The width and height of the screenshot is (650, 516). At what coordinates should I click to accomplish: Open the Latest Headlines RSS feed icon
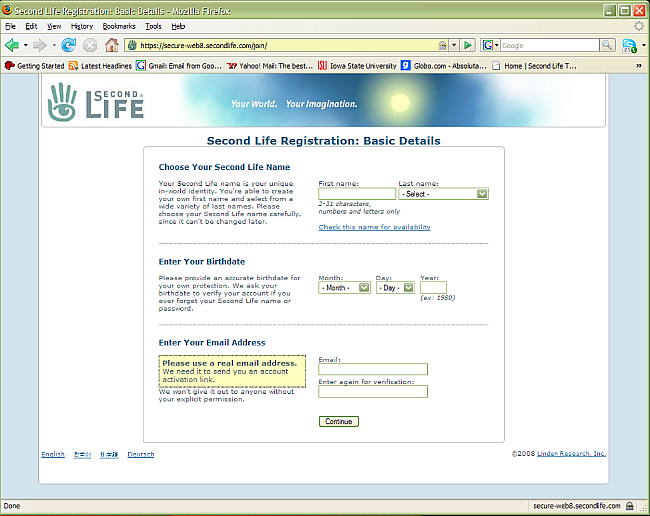click(x=73, y=65)
